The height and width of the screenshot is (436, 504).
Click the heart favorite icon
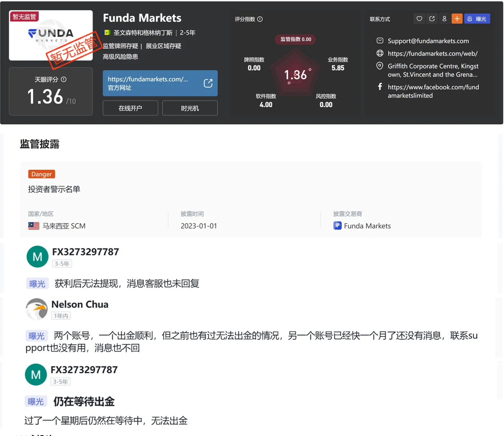coord(419,19)
